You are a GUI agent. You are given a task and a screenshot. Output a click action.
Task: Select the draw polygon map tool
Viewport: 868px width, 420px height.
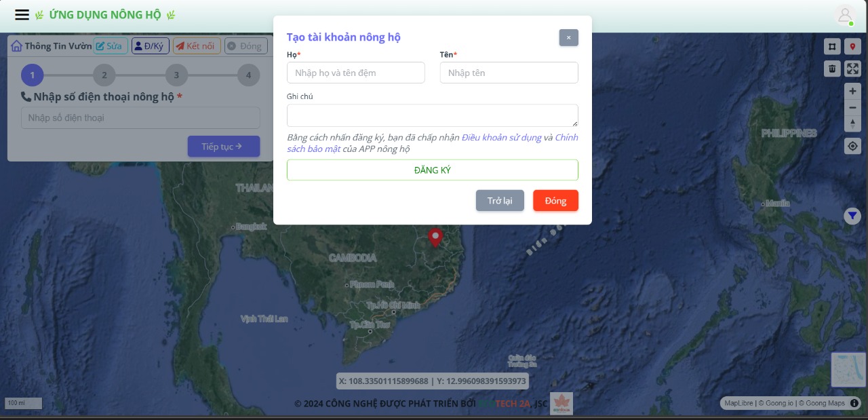[832, 47]
